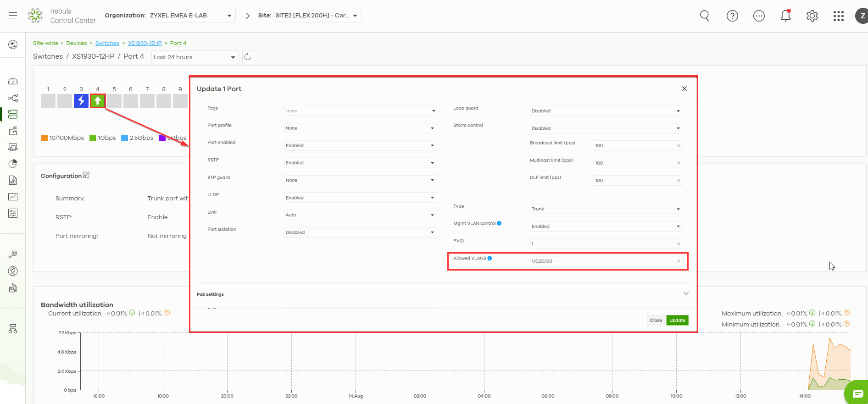This screenshot has height=404, width=868.
Task: Open the settings gear icon
Action: tap(812, 16)
